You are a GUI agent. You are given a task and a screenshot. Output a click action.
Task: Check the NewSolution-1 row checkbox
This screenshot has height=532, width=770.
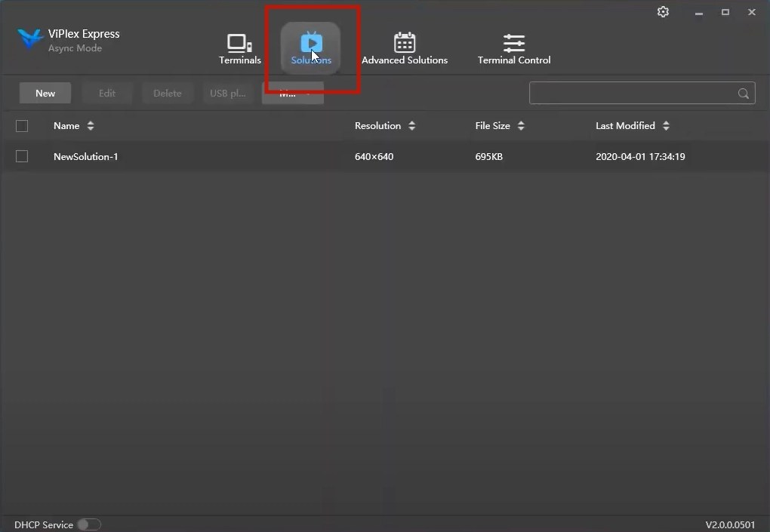point(22,156)
